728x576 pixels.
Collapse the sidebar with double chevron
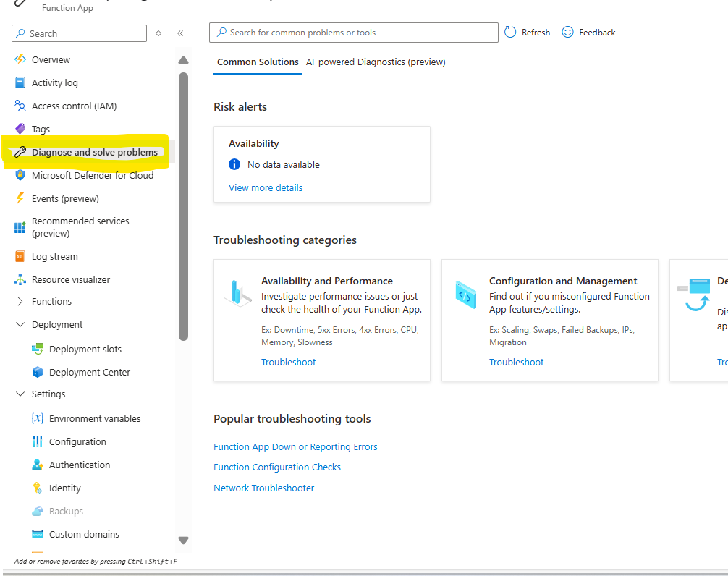point(180,33)
